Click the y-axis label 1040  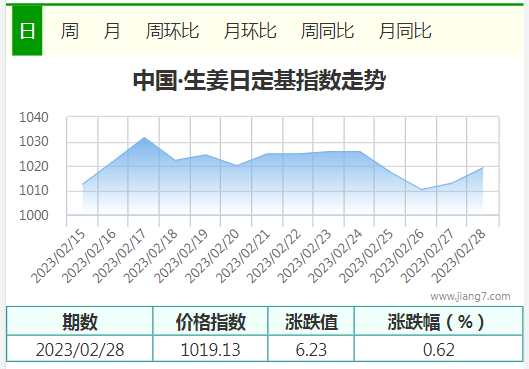pos(34,117)
